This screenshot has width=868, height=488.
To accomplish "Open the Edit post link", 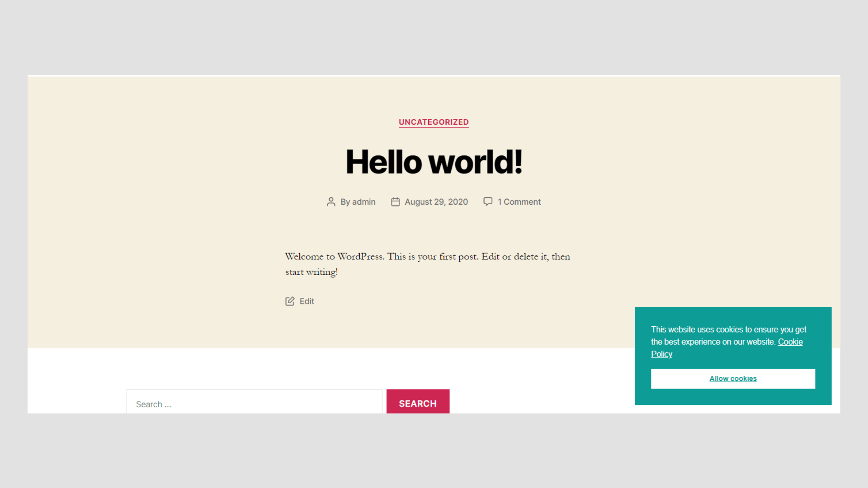I will 307,301.
